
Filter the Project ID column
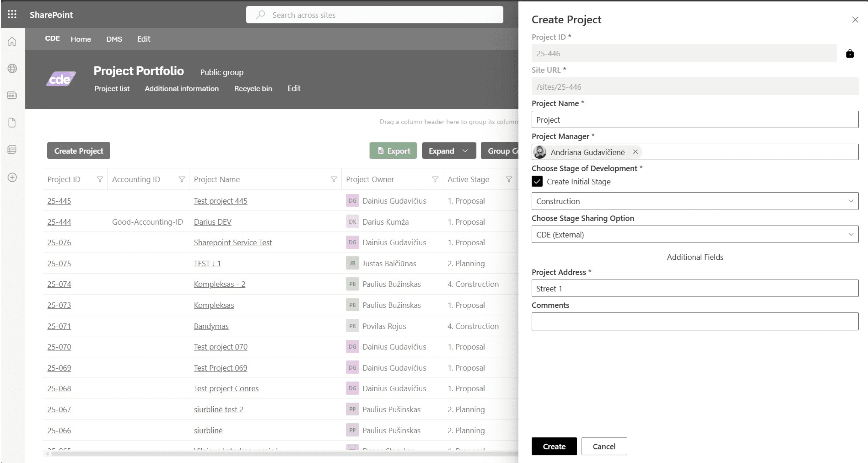tap(100, 179)
